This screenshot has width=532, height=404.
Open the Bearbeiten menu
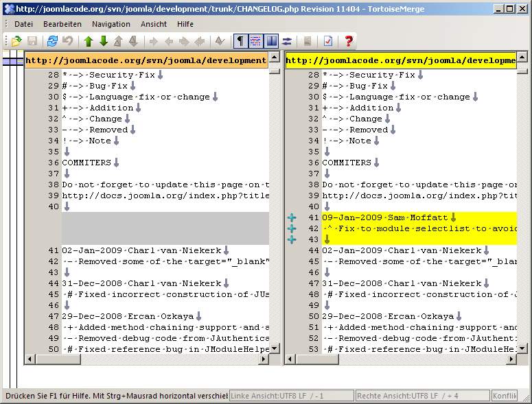[x=62, y=24]
